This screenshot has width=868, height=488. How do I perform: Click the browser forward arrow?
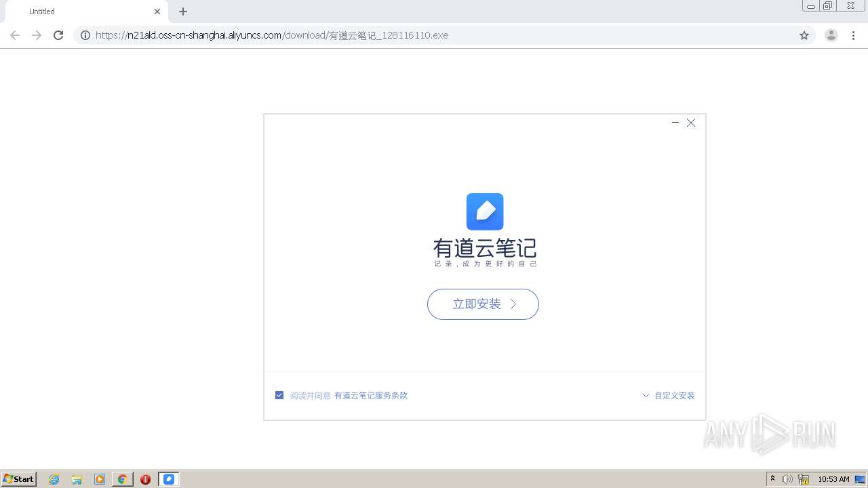pos(37,35)
